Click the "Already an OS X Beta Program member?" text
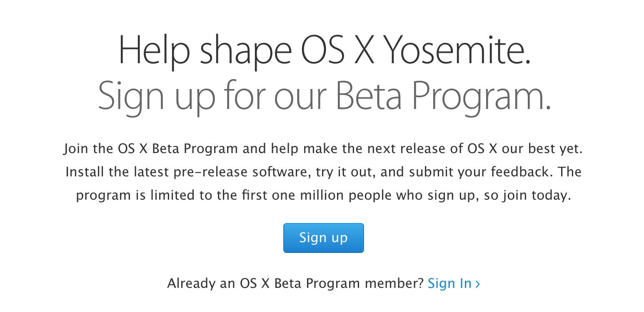Screen dimensions: 644x312 coord(295,284)
